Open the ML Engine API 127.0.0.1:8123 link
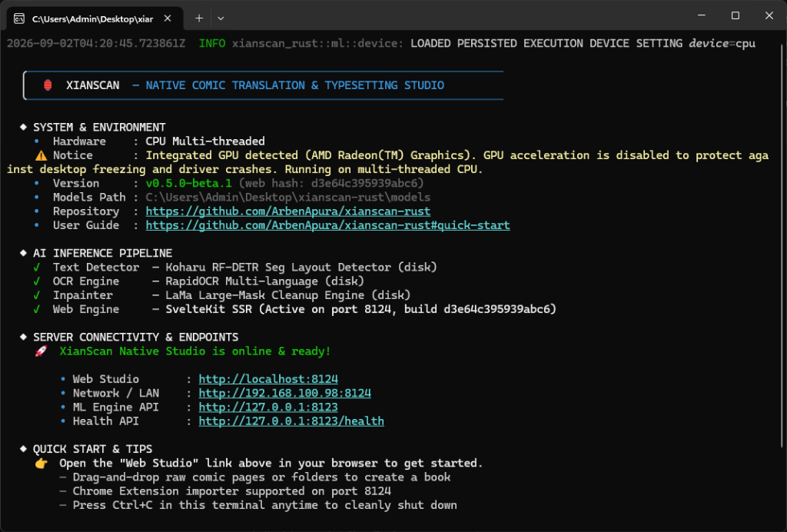Screen dimensions: 787x532 pyautogui.click(x=268, y=407)
